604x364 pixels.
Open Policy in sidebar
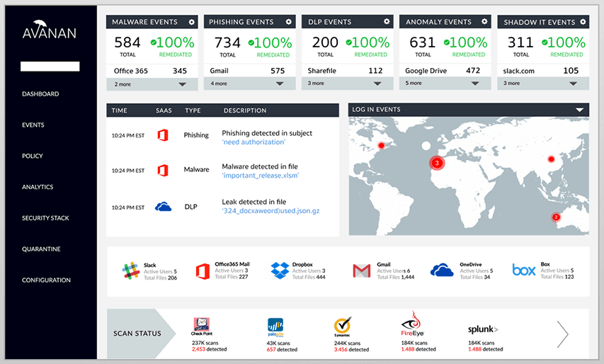[33, 156]
